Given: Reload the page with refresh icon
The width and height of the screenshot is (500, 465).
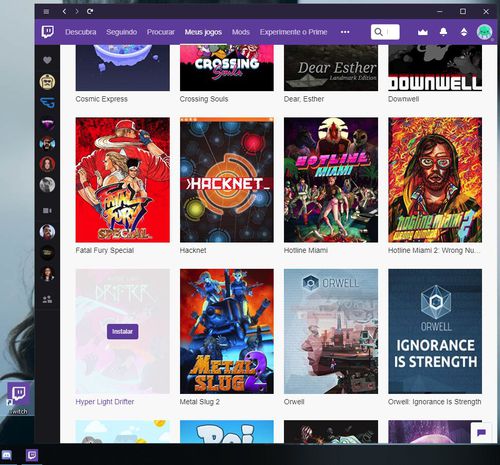Looking at the screenshot, I should [90, 11].
